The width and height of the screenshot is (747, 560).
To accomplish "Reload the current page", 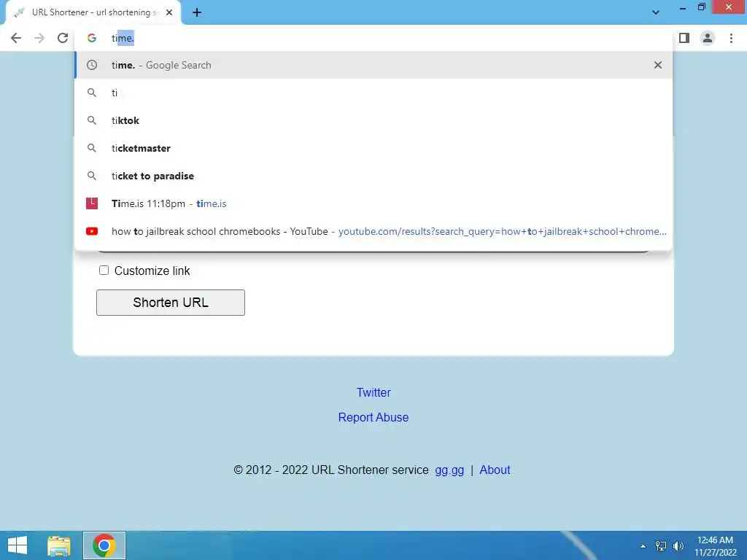I will point(63,38).
